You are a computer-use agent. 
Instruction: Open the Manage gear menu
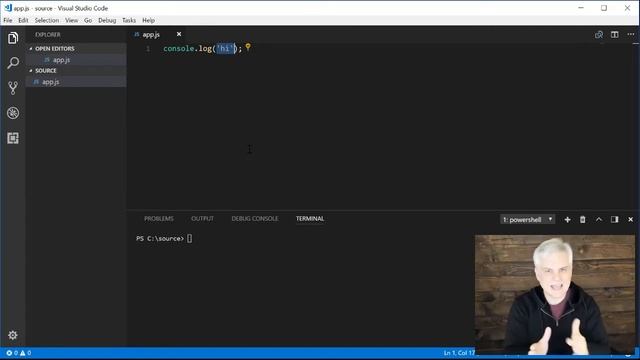click(13, 335)
